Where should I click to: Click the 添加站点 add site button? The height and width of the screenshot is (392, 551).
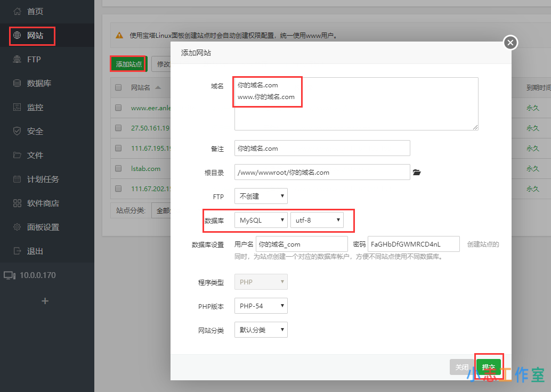[128, 63]
